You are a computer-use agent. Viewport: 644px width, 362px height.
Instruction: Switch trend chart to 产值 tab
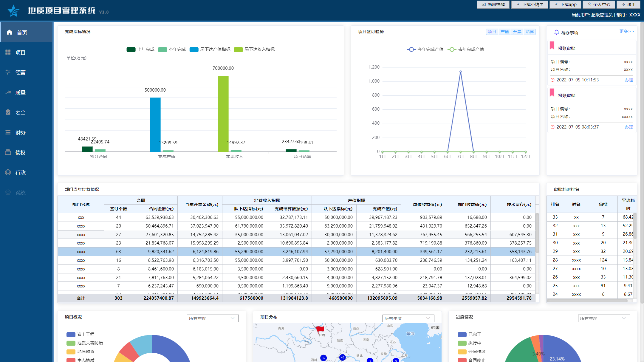point(504,32)
